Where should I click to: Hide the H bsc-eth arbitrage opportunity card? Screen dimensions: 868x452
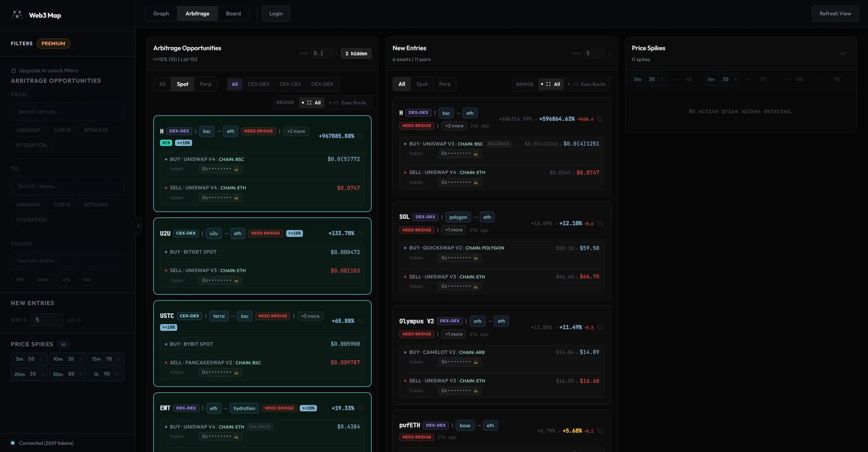(x=361, y=136)
